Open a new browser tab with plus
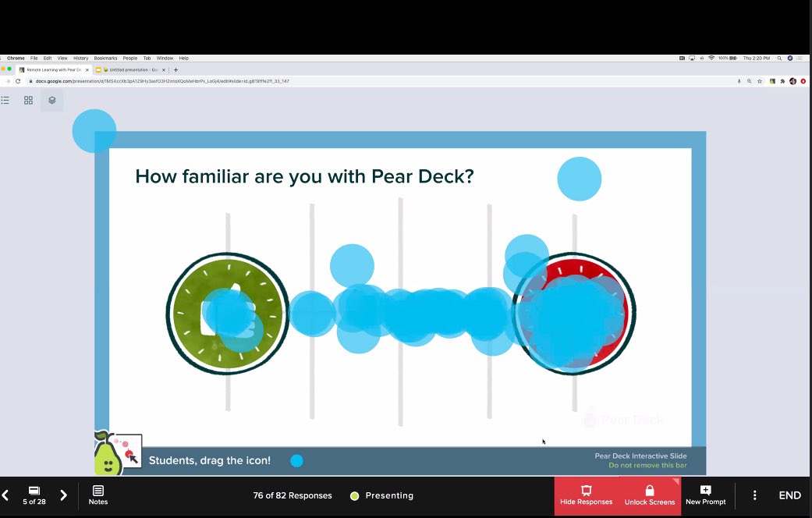Viewport: 812px width, 518px height. (176, 69)
